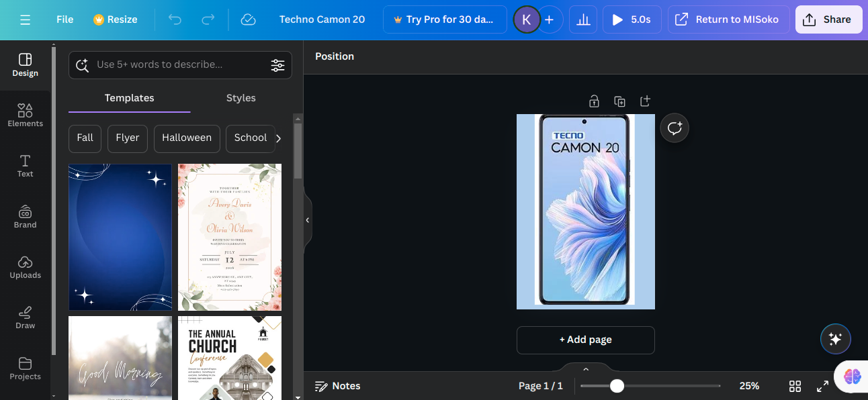The width and height of the screenshot is (868, 400).
Task: Play the 5.0s presentation preview
Action: click(x=632, y=19)
